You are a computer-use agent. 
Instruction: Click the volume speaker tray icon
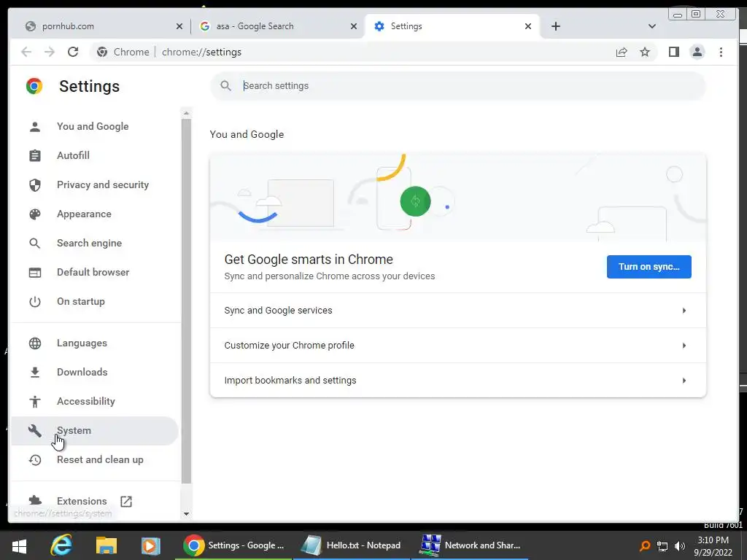(x=680, y=545)
